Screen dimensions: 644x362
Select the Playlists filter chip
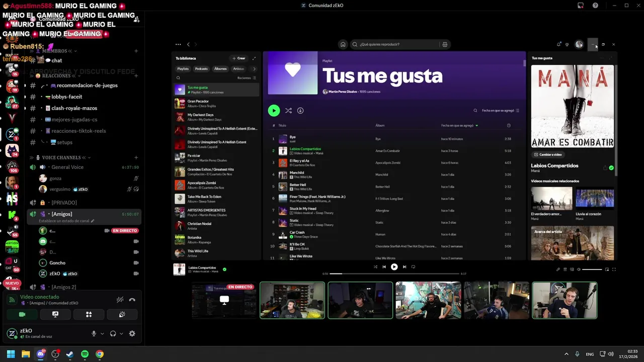click(183, 69)
